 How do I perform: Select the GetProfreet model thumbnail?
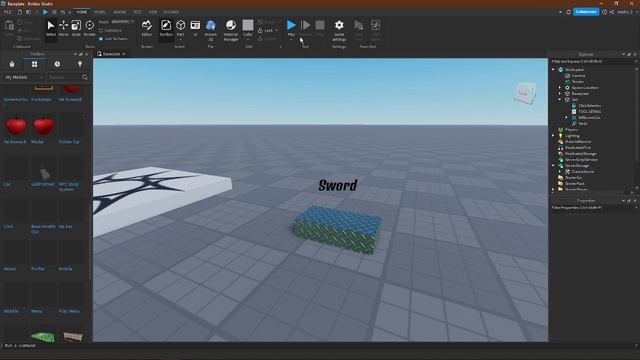tap(44, 168)
